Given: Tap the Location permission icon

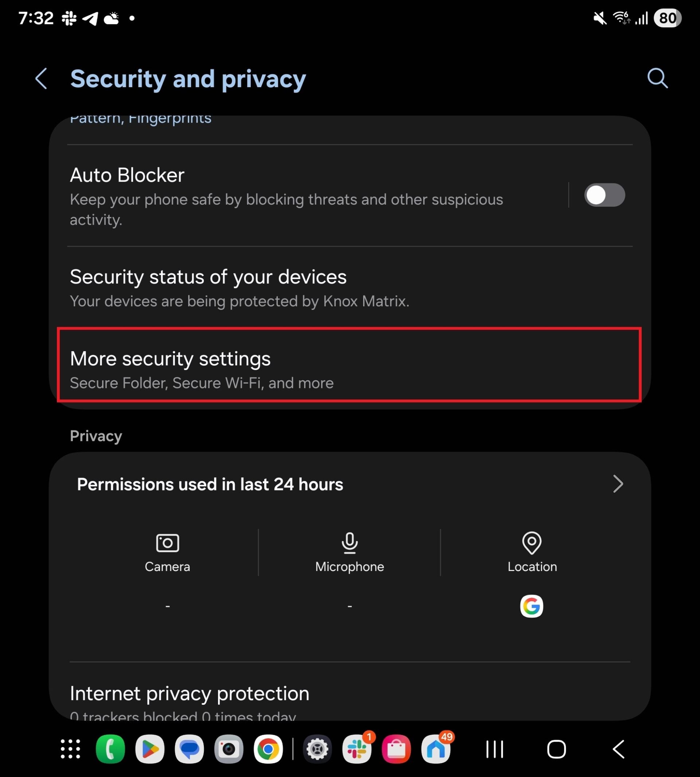Looking at the screenshot, I should 532,543.
